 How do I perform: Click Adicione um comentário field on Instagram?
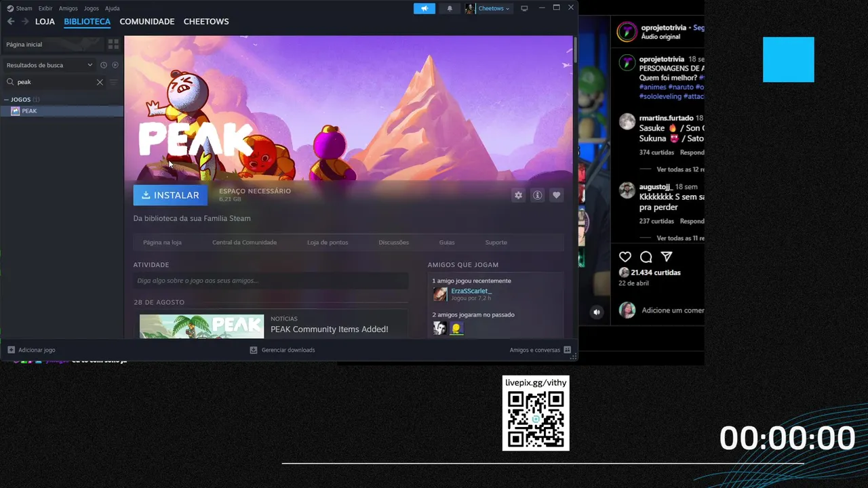[x=673, y=310]
